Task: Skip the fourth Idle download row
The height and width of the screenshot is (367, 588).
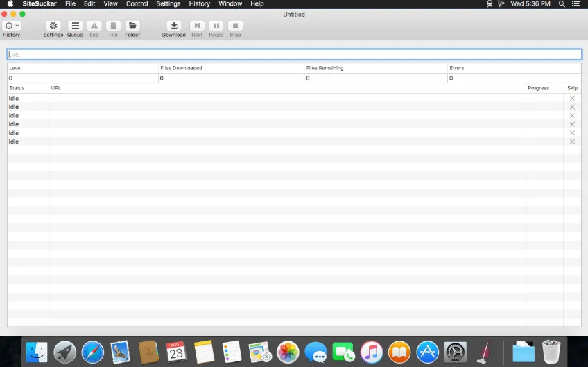Action: (x=572, y=124)
